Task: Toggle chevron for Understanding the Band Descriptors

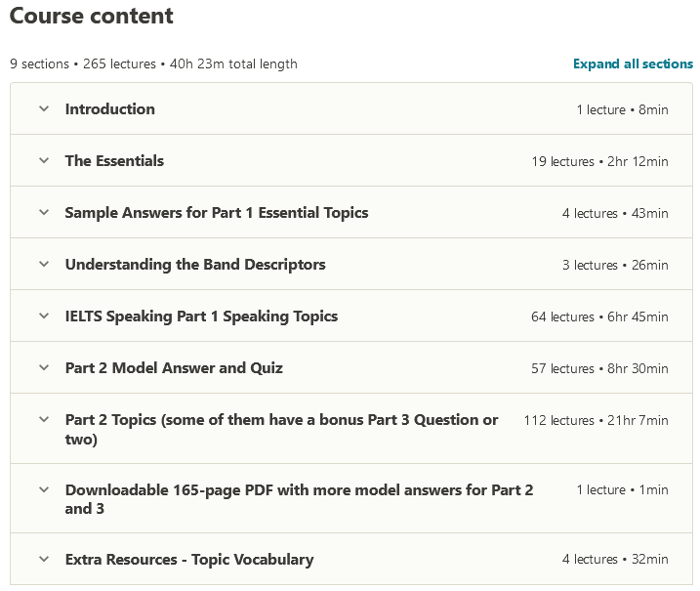Action: tap(43, 265)
